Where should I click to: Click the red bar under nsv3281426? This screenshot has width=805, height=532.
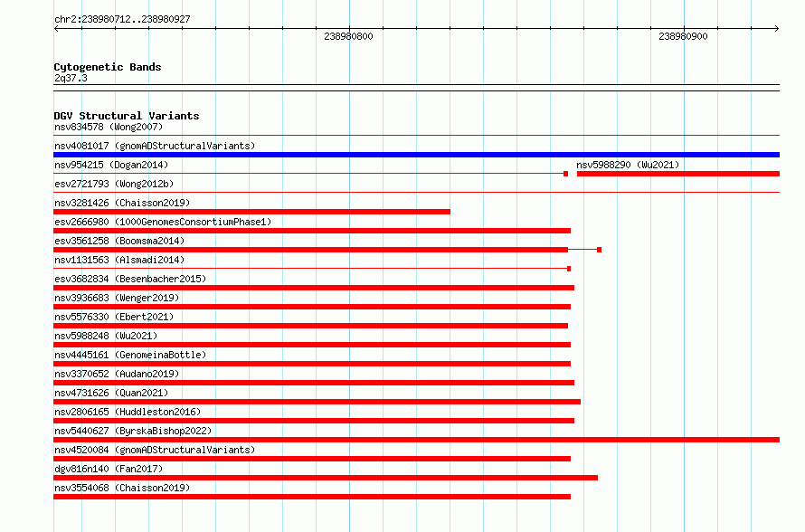click(251, 212)
